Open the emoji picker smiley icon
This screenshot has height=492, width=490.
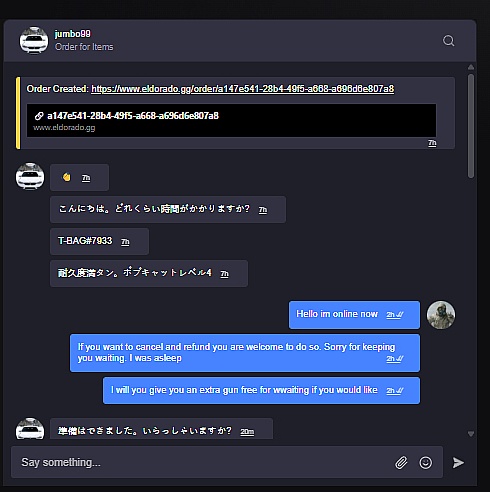tap(426, 463)
